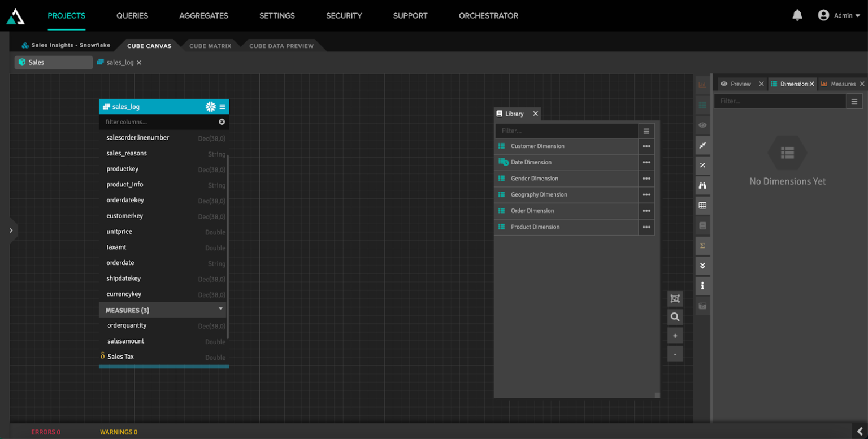Click the fit-to-canvas frame icon
The width and height of the screenshot is (868, 439).
pyautogui.click(x=675, y=298)
